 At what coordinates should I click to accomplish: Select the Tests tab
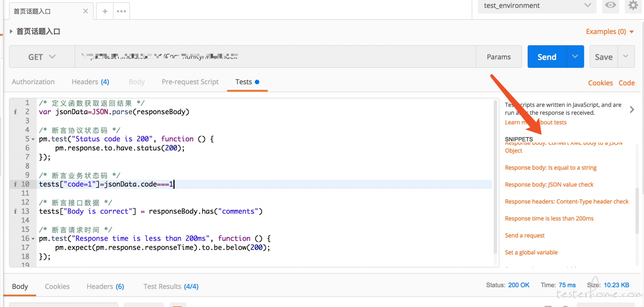click(247, 82)
